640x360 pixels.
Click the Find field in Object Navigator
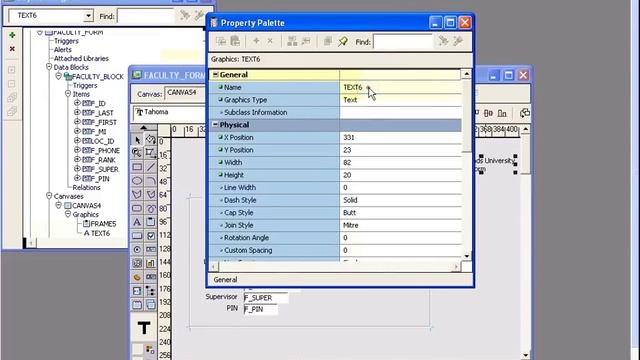tap(146, 16)
